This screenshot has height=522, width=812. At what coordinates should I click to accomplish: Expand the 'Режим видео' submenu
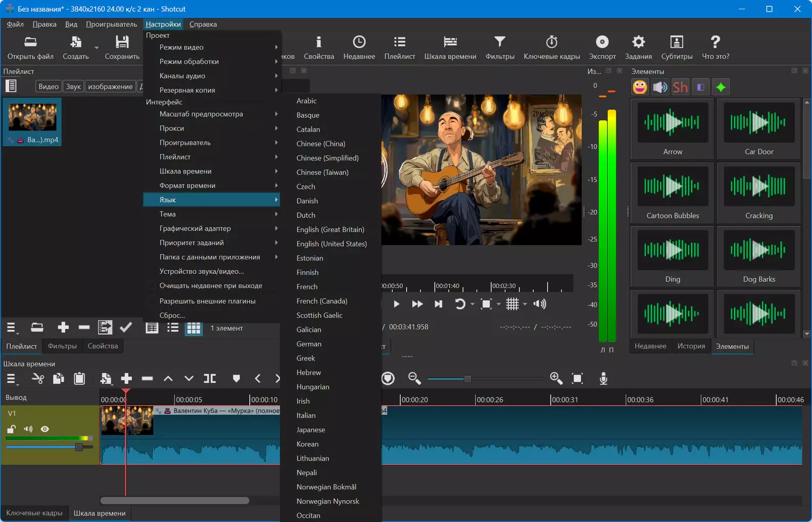pos(212,47)
